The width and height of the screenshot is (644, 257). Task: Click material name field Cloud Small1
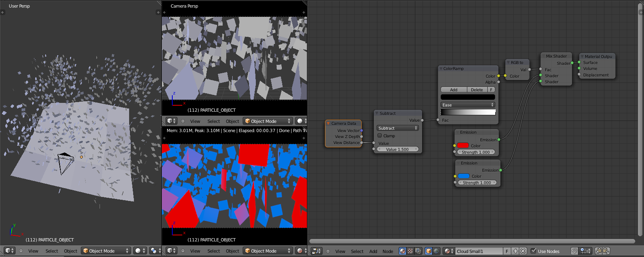coord(479,251)
